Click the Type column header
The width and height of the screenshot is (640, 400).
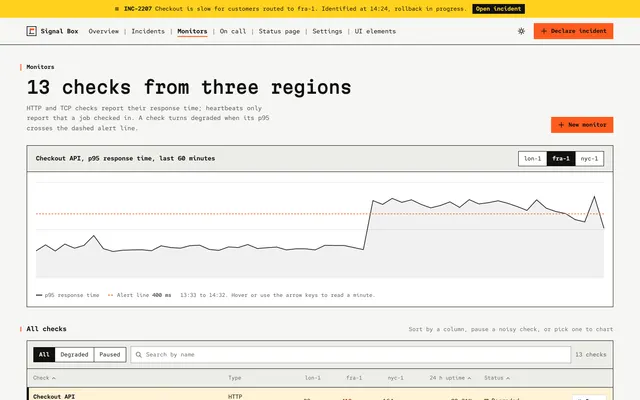pos(235,378)
